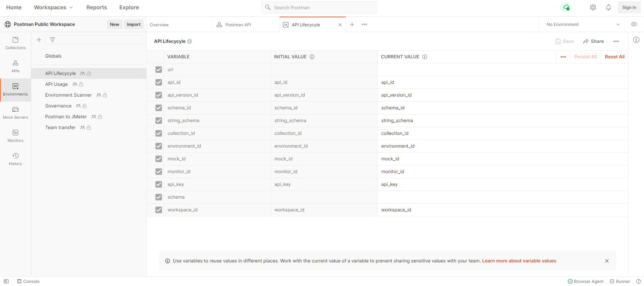
Task: Switch to the Overview tab
Action: pos(180,25)
